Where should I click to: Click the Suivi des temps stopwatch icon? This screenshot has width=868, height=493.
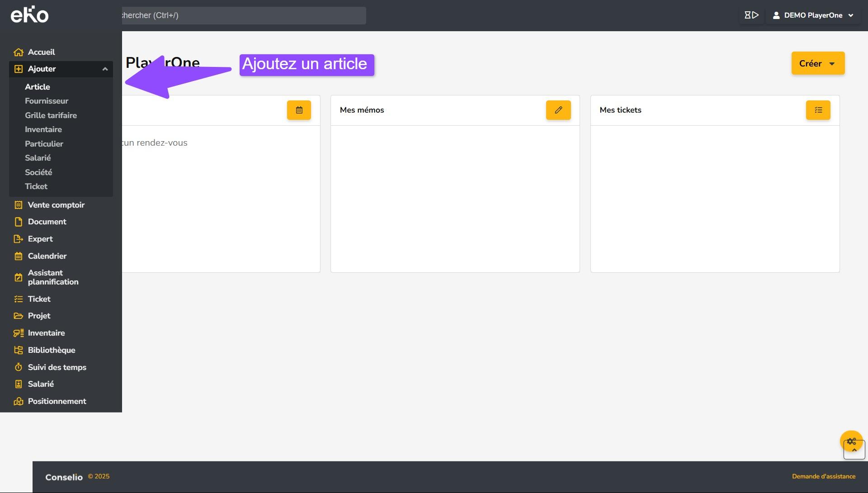(x=19, y=367)
